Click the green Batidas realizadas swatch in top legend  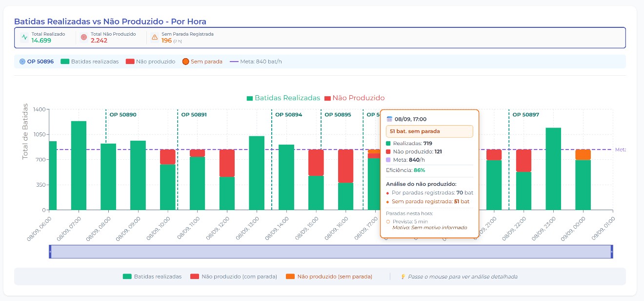tap(64, 62)
